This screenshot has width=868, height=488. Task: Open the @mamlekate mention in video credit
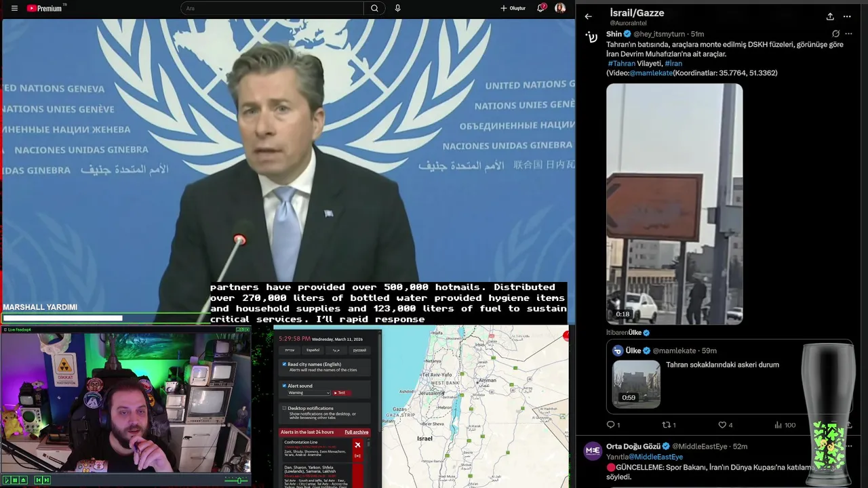651,73
